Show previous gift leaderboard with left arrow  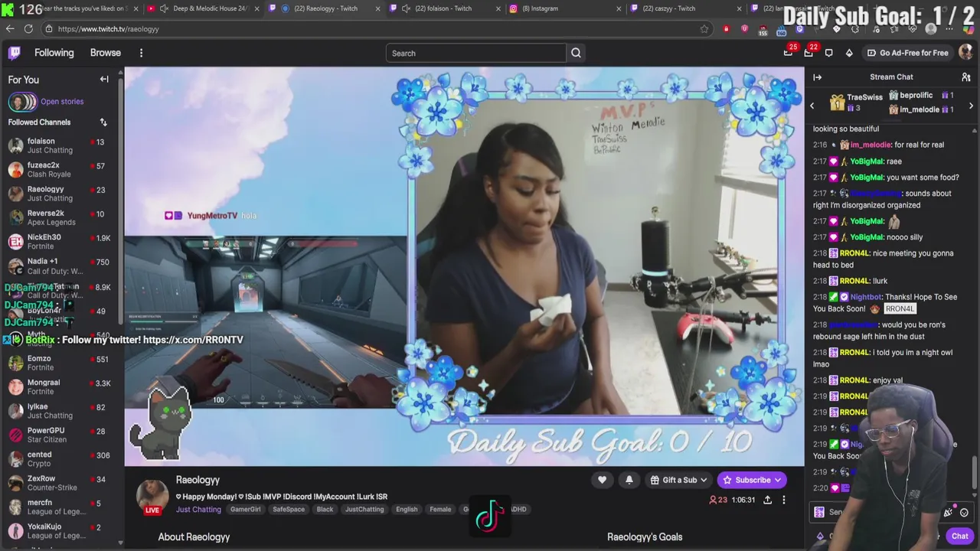pos(812,106)
